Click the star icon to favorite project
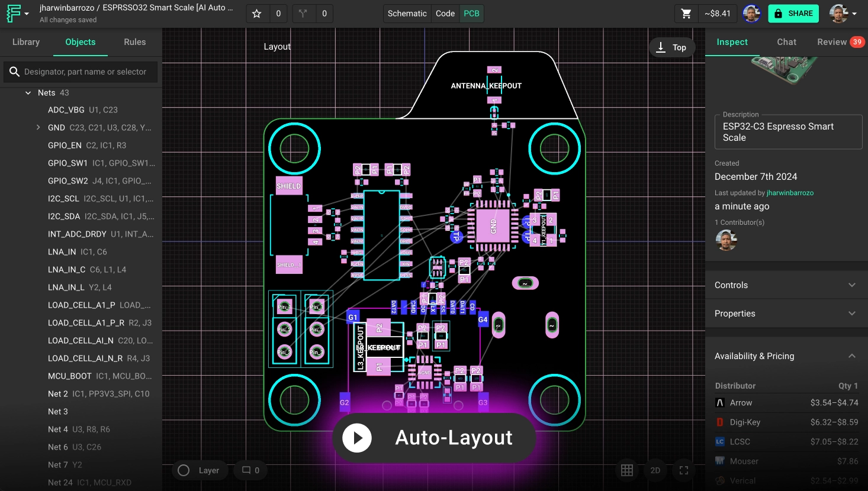The height and width of the screenshot is (491, 868). pos(257,14)
